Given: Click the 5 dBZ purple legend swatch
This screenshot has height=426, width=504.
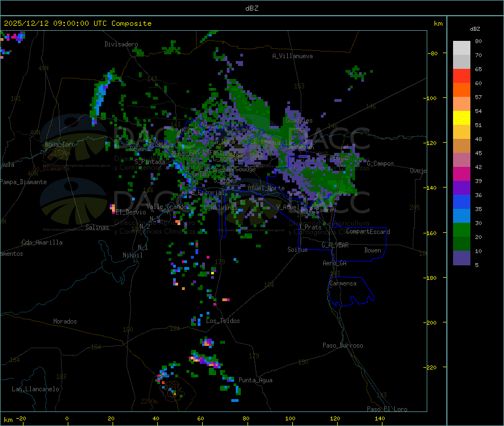Looking at the screenshot, I should tap(461, 258).
